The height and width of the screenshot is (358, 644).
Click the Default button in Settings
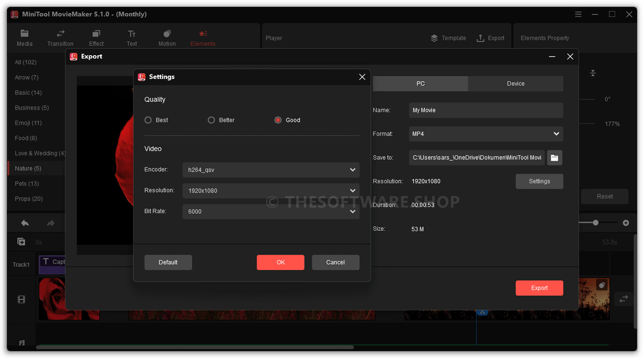coord(168,263)
